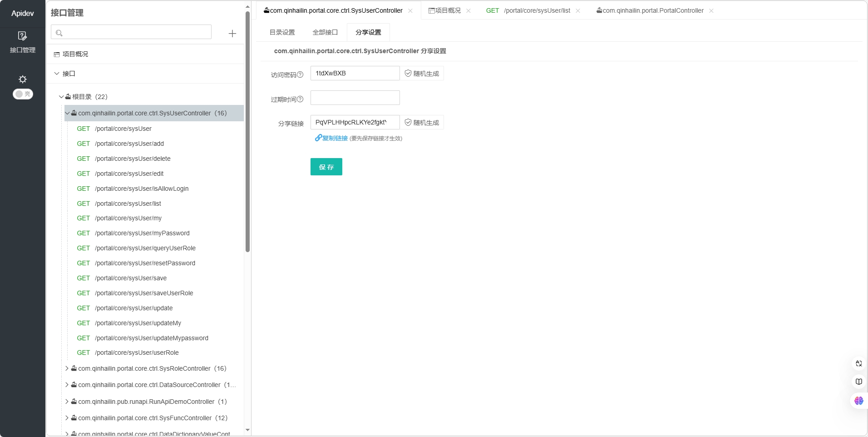Collapse the 接口 section in the tree
Screen dimensions: 868x437
tap(56, 73)
